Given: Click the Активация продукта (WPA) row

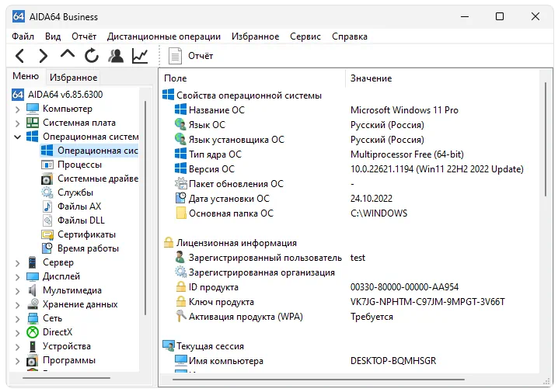Looking at the screenshot, I should point(349,317).
